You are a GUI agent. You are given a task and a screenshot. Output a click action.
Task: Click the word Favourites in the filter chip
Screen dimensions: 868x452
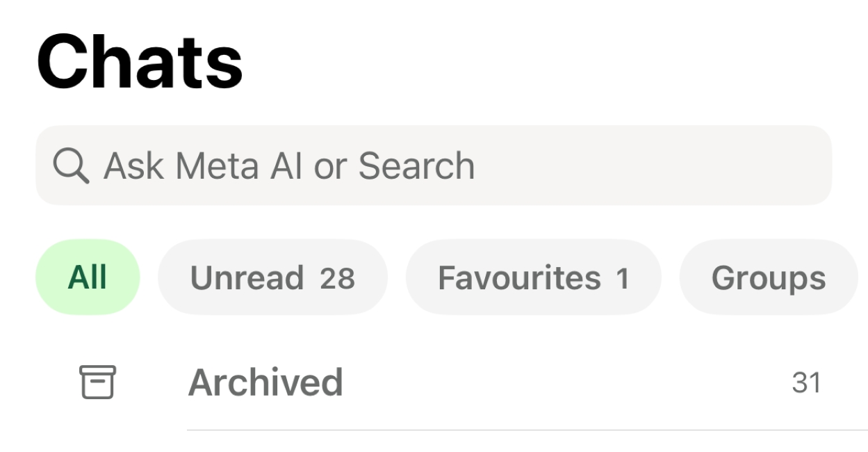tap(519, 277)
